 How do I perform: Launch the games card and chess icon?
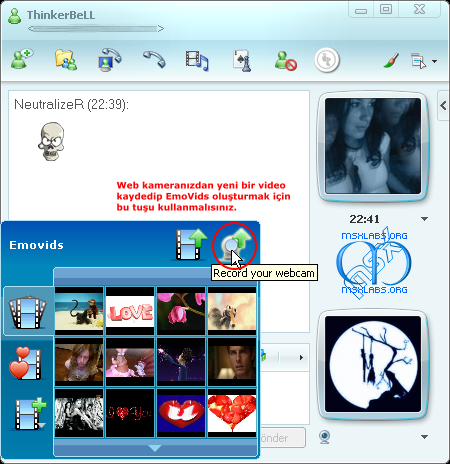click(x=242, y=60)
